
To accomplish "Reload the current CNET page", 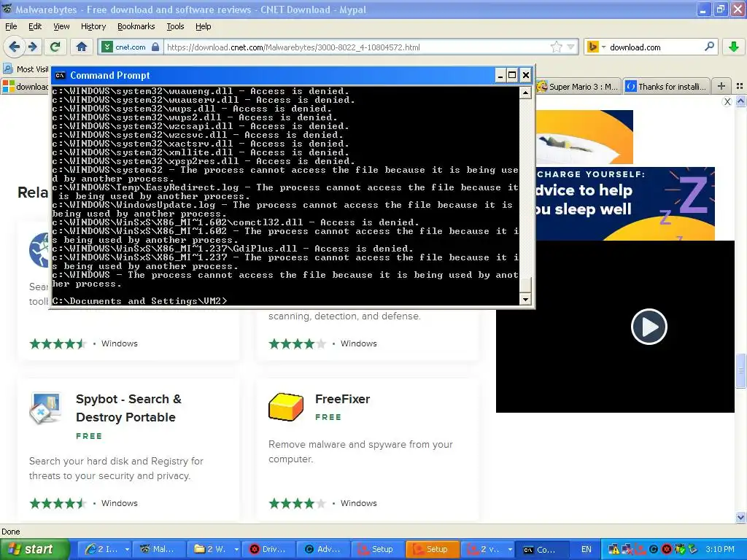I will pos(55,47).
